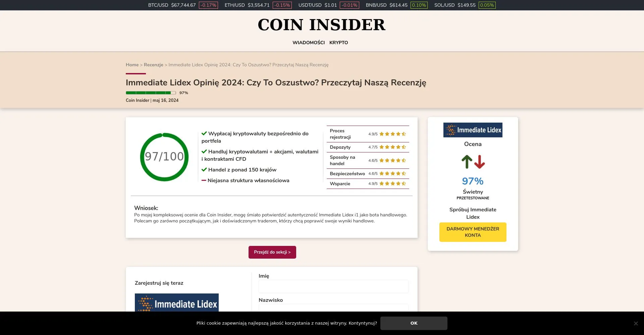The height and width of the screenshot is (335, 644).
Task: Click the Wniosek: heading
Action: click(x=146, y=208)
